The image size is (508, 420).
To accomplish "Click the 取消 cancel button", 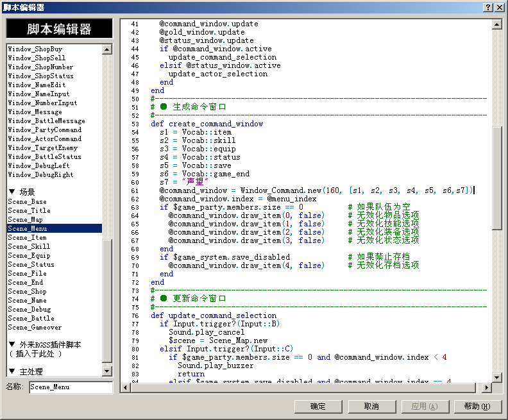I will point(372,407).
